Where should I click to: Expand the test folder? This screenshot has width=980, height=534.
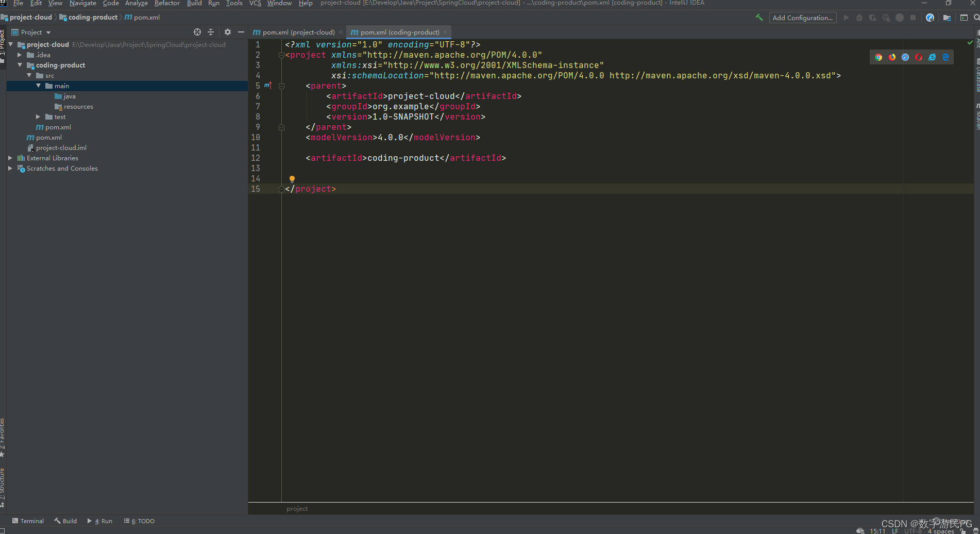(x=39, y=116)
